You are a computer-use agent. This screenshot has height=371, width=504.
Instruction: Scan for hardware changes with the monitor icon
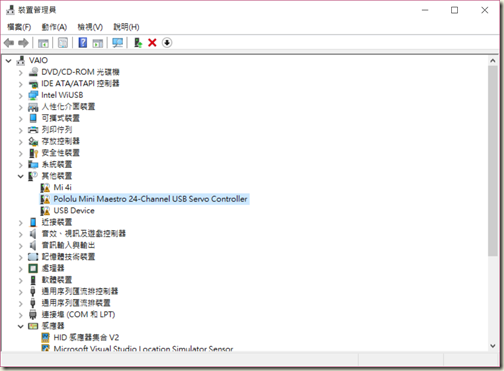117,43
